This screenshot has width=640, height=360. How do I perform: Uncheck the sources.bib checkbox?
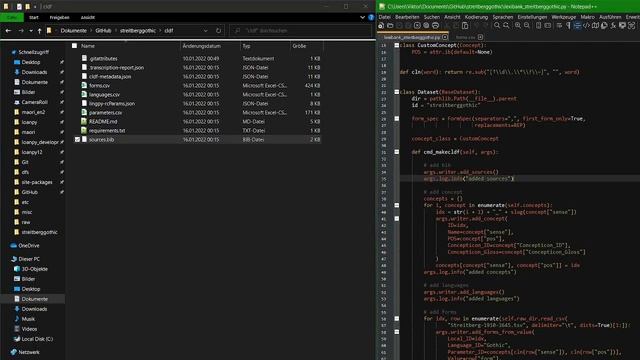(77, 139)
